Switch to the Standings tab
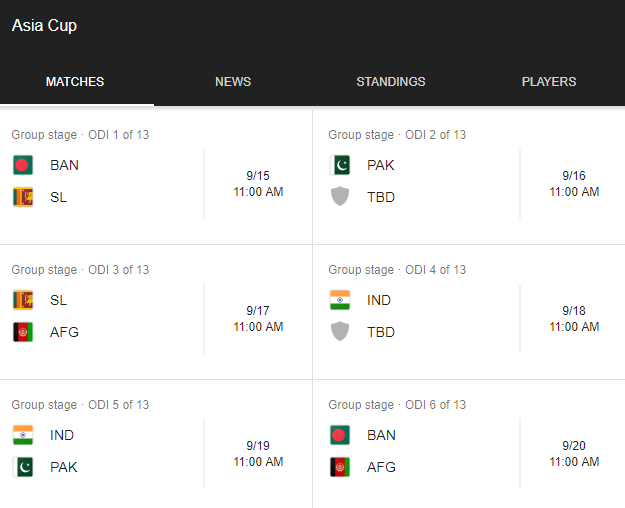 391,82
